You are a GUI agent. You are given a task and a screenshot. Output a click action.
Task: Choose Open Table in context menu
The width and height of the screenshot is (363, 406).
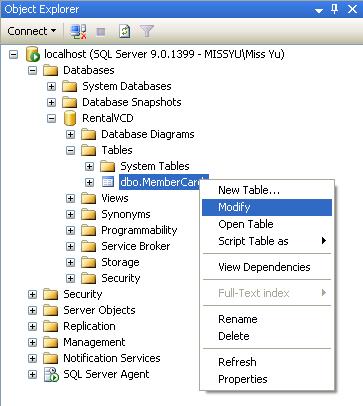(267, 224)
